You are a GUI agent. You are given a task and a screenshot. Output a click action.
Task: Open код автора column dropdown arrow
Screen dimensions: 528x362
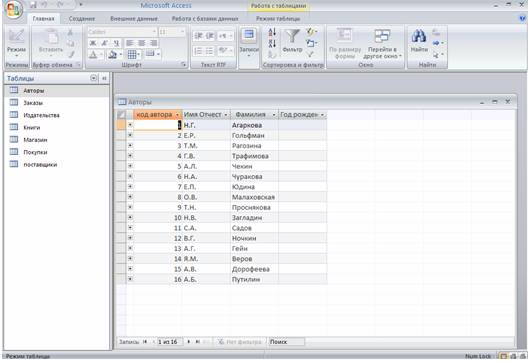pyautogui.click(x=177, y=115)
